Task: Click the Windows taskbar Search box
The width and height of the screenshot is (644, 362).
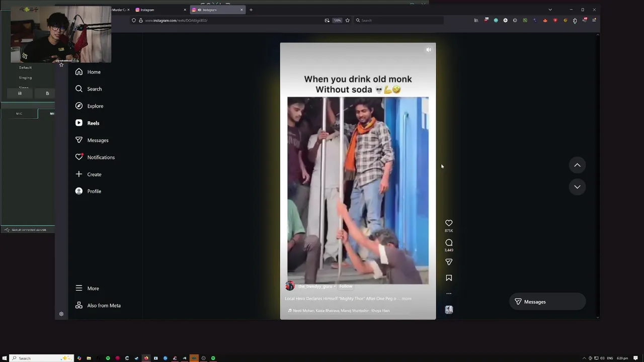Action: point(42,358)
